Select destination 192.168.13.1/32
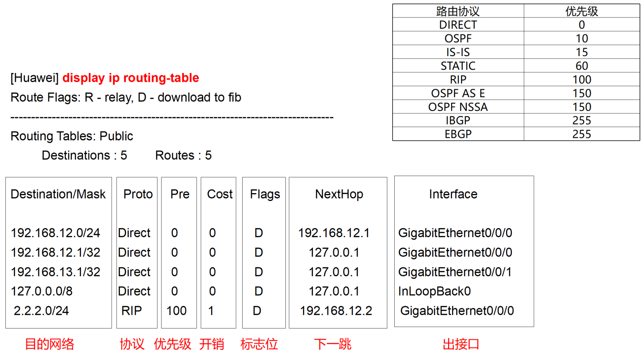The height and width of the screenshot is (353, 644). point(55,272)
